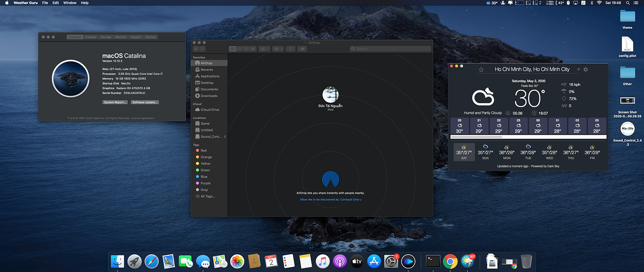Open Documents in Finder sidebar
The image size is (644, 272).
209,89
